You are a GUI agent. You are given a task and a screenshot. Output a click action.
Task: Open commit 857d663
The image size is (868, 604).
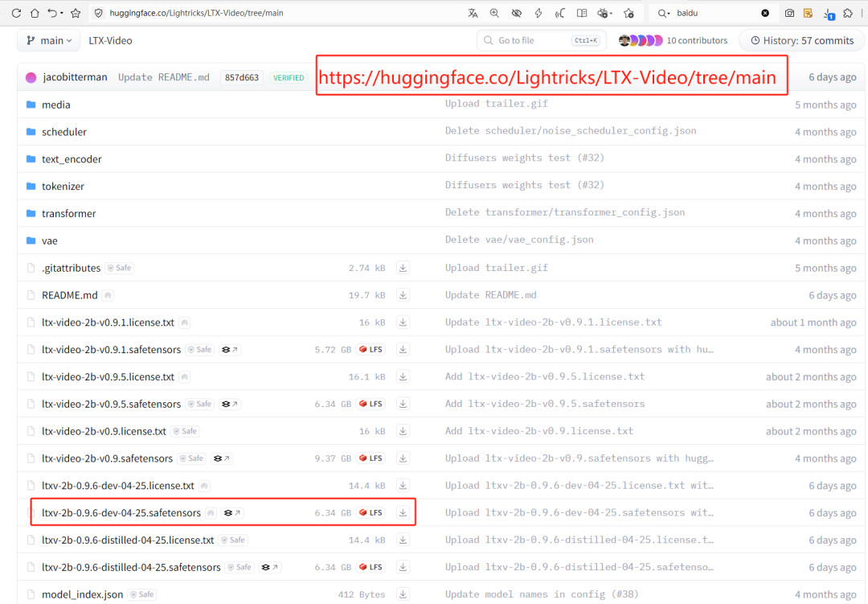coord(241,77)
